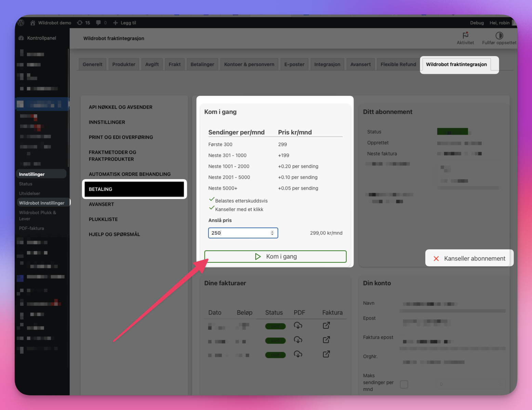This screenshot has width=532, height=410.
Task: Open Wildrobot Plukk & Lever sidebar item
Action: (x=38, y=215)
